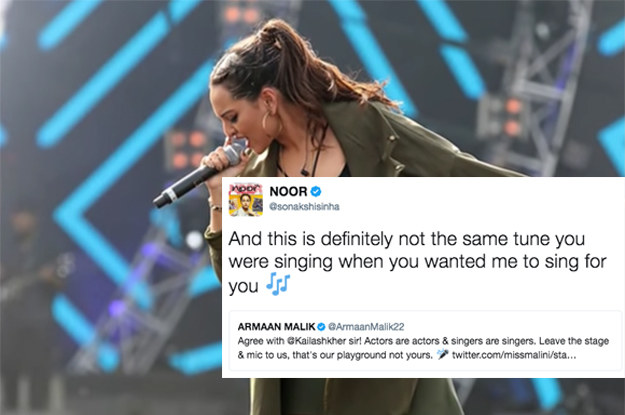The width and height of the screenshot is (625, 415).
Task: Click the NOOR display name
Action: tap(288, 191)
